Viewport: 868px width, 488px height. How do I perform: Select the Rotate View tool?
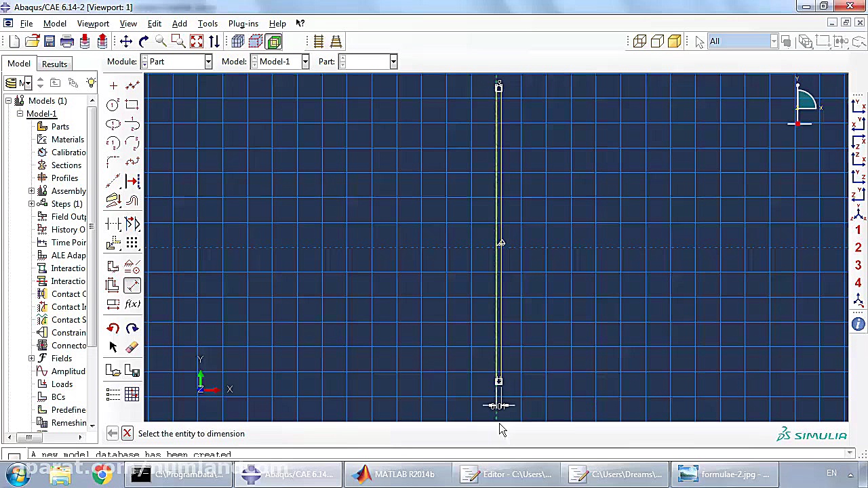point(144,42)
